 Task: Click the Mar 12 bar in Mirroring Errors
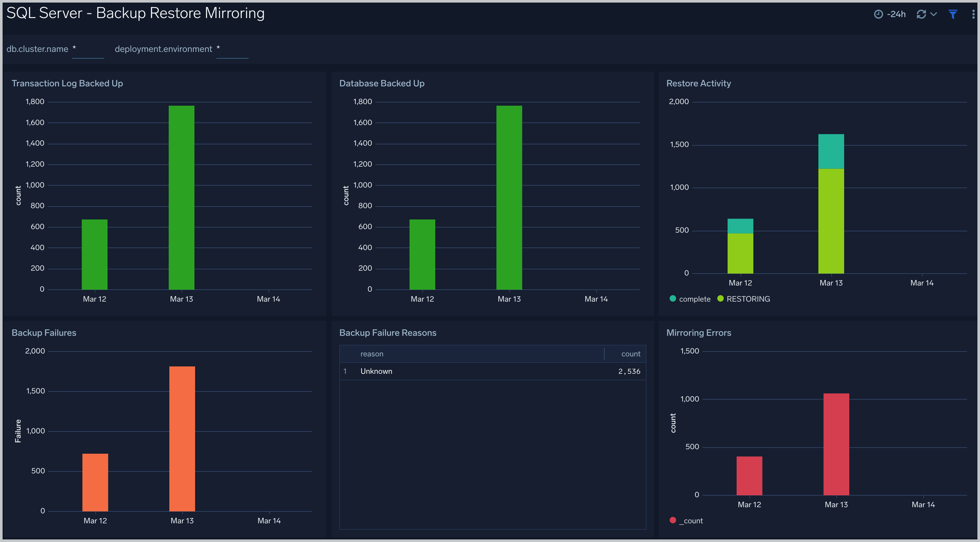[x=749, y=476]
